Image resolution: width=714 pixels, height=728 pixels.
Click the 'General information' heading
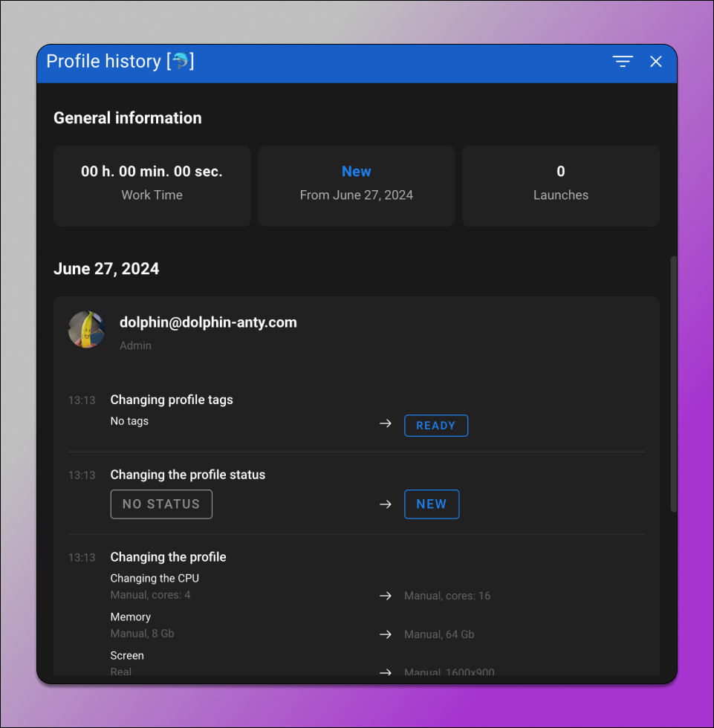[128, 118]
